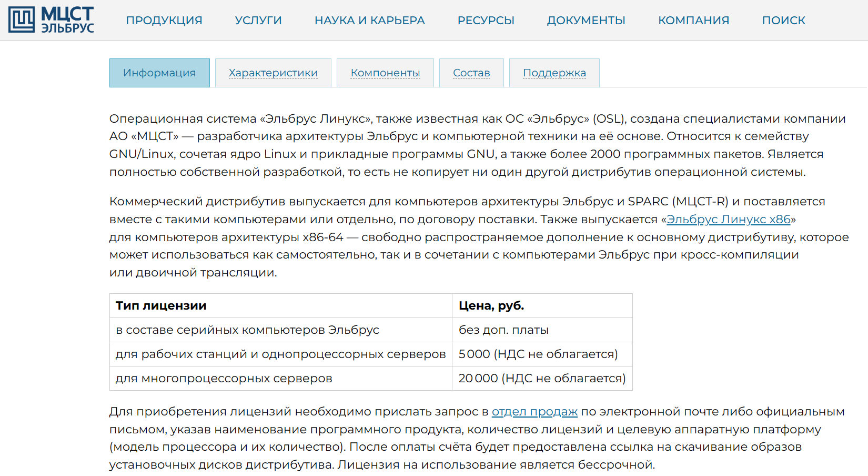Click the МЦСТ Эльбрус logo

pyautogui.click(x=51, y=20)
